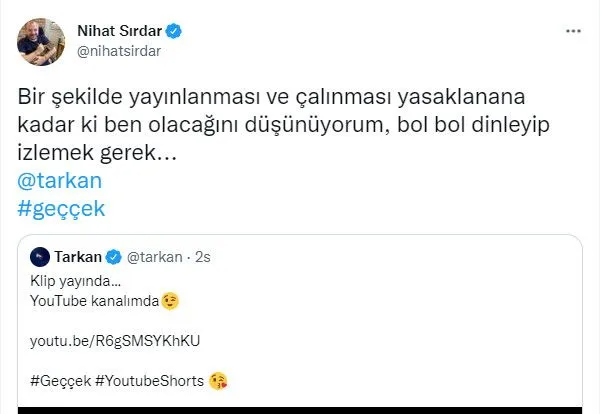
Task: Click the kiss emoji after #YoutubeShorts
Action: [219, 381]
